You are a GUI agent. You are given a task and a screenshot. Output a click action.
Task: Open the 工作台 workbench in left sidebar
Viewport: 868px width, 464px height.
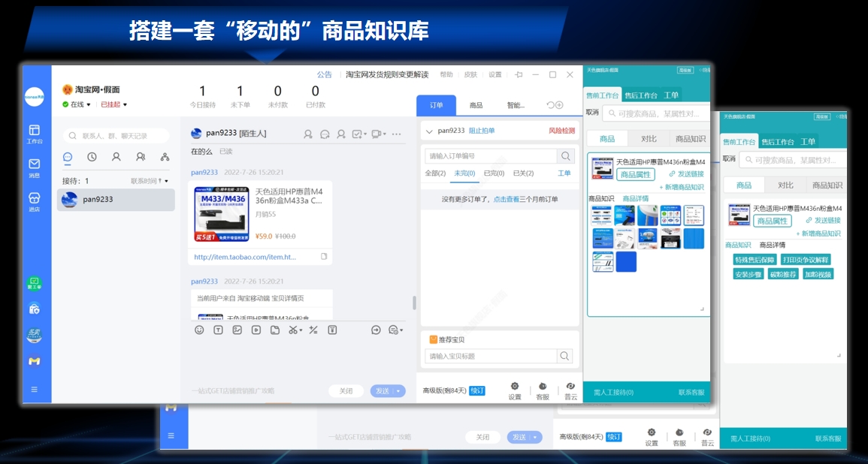[35, 134]
